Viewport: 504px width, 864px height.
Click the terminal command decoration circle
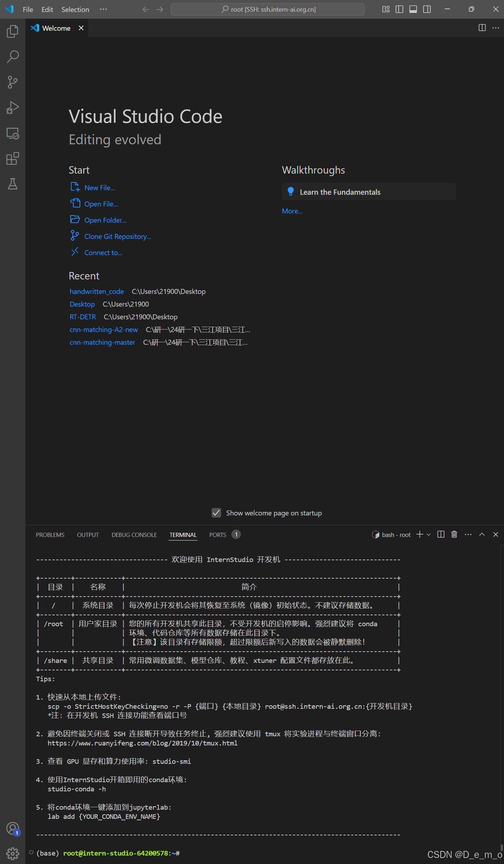[x=31, y=853]
